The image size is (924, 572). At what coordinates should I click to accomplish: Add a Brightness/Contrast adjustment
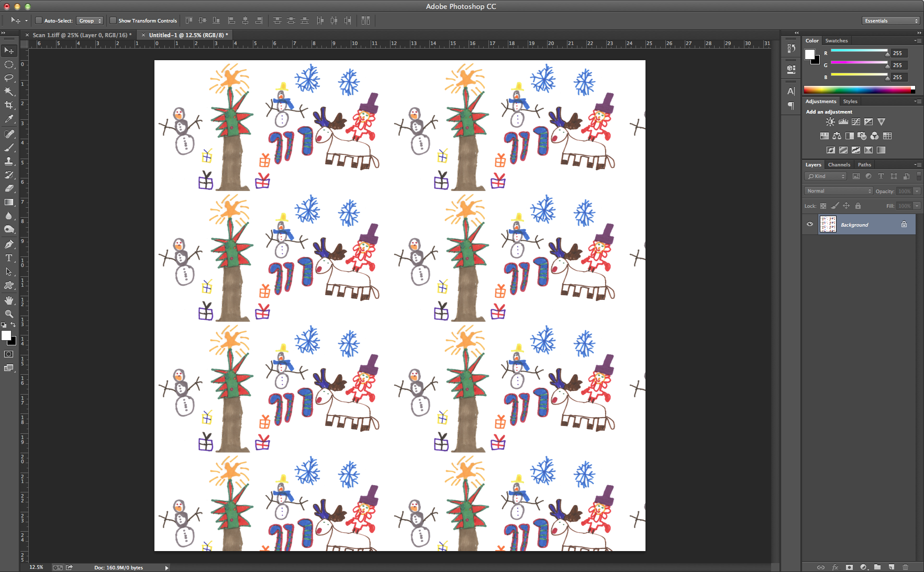(830, 121)
